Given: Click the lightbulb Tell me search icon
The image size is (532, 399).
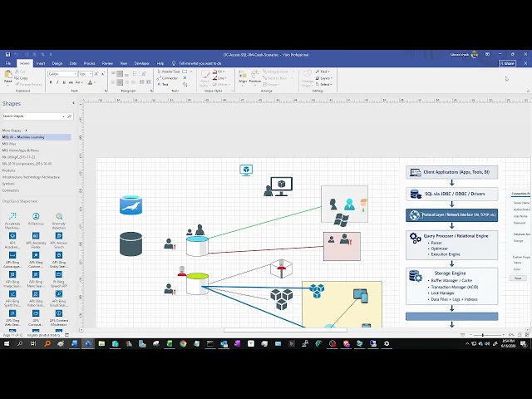Looking at the screenshot, I should coord(174,63).
